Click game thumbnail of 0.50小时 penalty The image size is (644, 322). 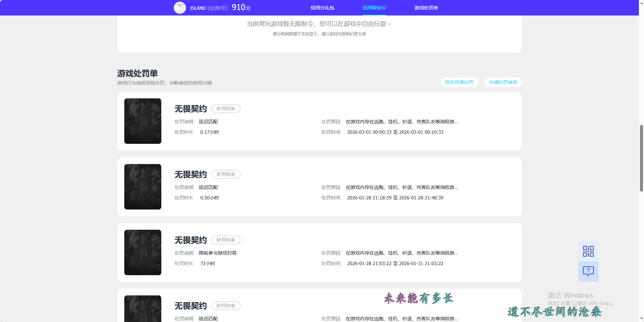pos(143,187)
